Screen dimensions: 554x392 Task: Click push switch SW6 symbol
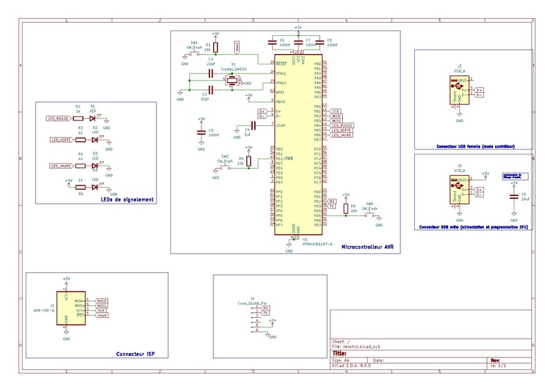click(373, 216)
